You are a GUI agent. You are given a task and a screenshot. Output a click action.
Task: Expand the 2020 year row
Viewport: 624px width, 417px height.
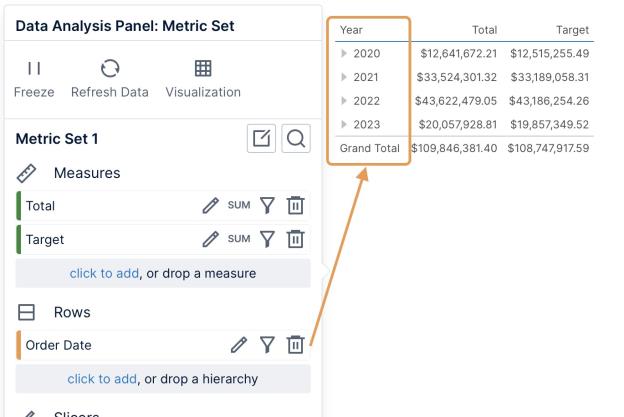tap(345, 54)
